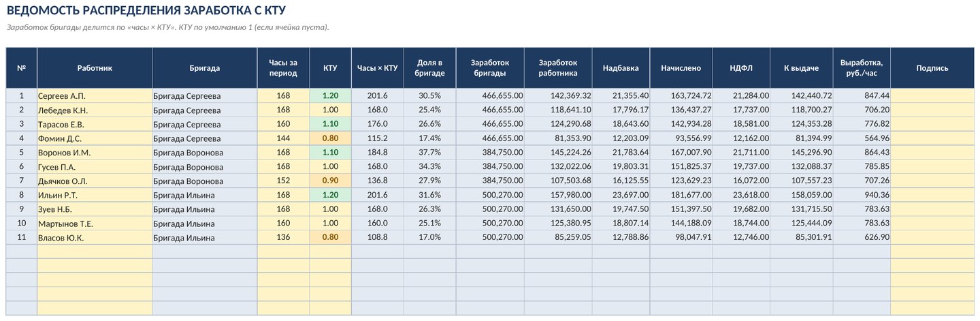
Task: Select the Часы за период column header
Action: click(283, 67)
